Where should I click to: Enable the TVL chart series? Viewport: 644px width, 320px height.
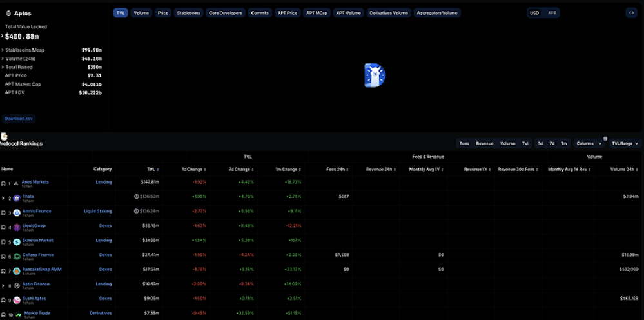121,13
